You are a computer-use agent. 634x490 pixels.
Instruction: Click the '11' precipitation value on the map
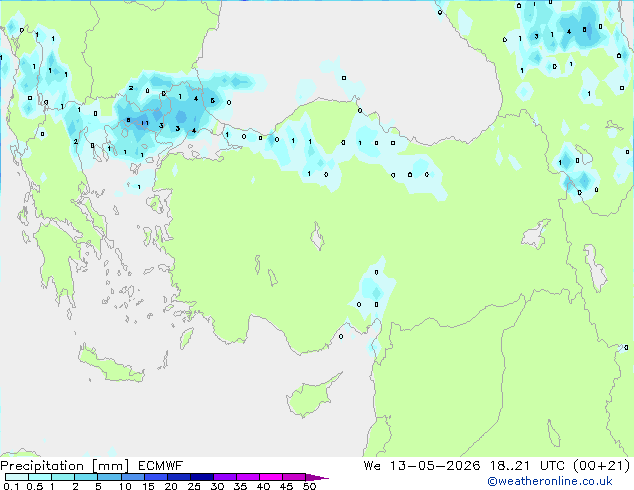click(x=145, y=123)
